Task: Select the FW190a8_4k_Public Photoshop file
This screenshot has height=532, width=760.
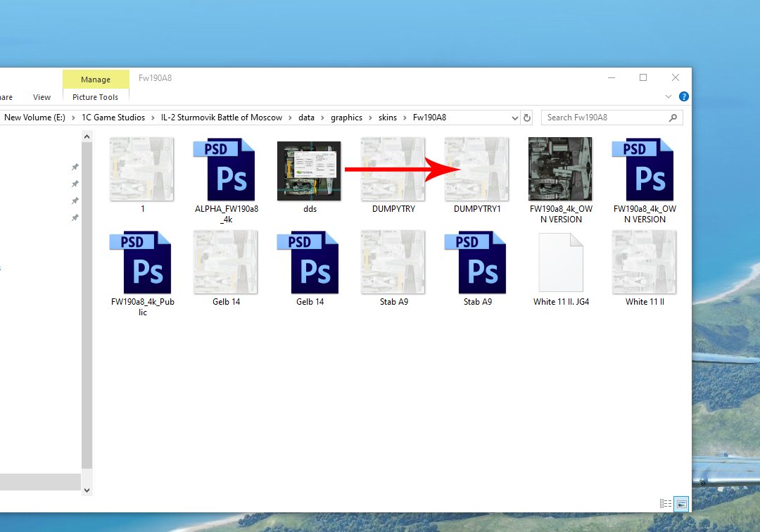Action: 141,262
